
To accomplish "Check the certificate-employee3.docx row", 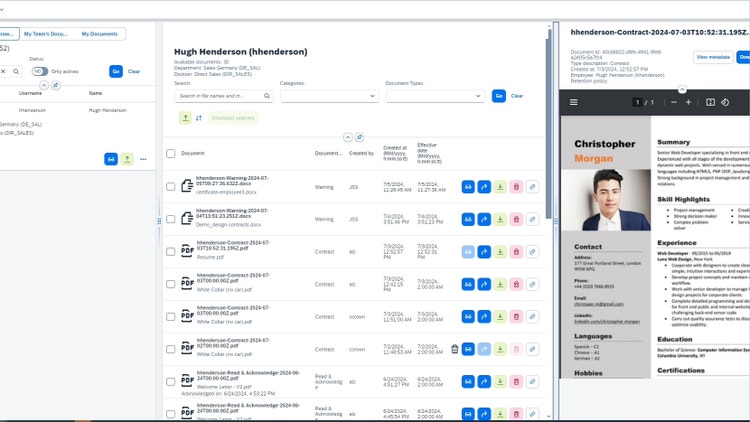I will tap(171, 187).
